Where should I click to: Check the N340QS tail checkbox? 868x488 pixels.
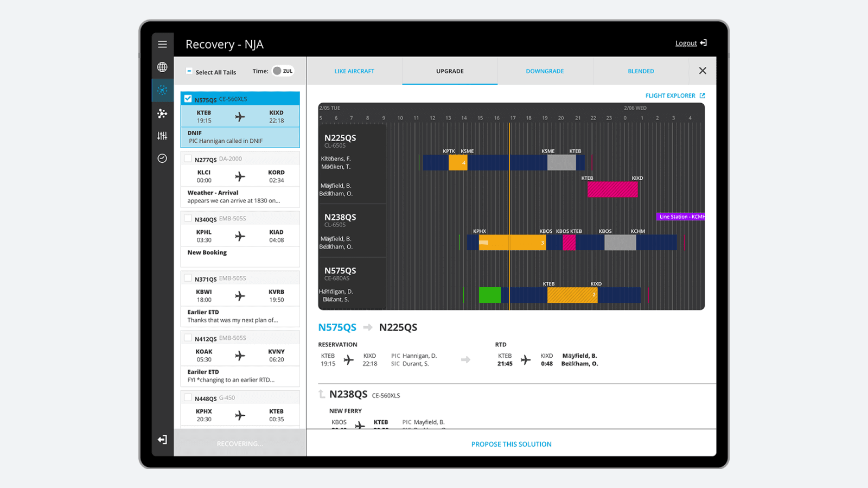pos(188,218)
